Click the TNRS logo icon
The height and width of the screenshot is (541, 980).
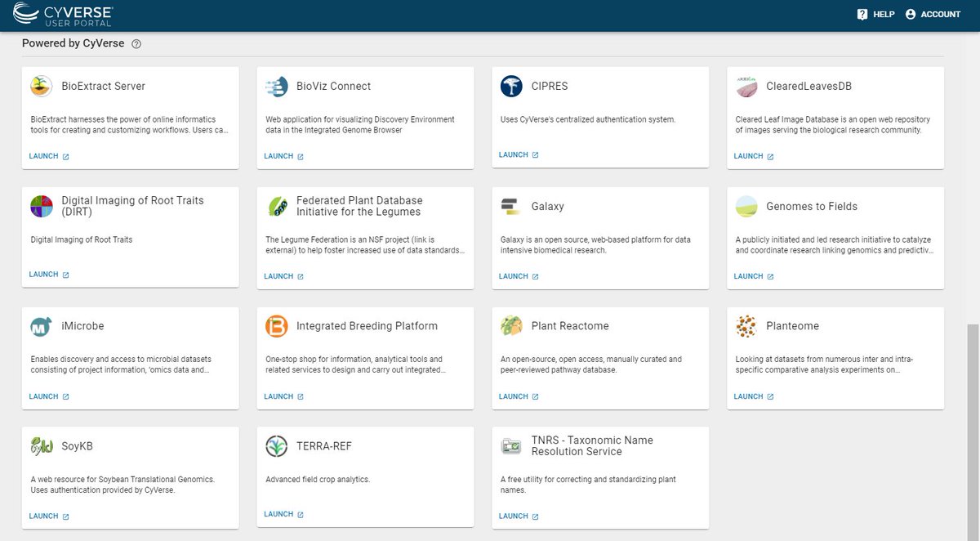click(512, 446)
